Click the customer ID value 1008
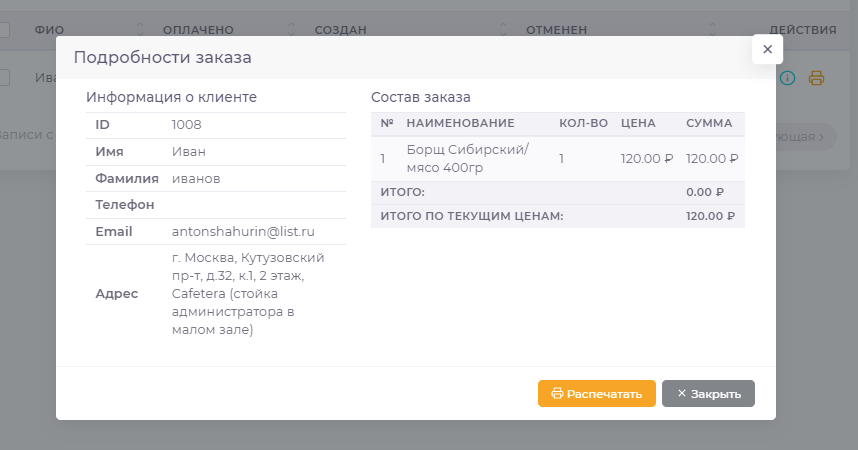The image size is (858, 450). [x=187, y=125]
